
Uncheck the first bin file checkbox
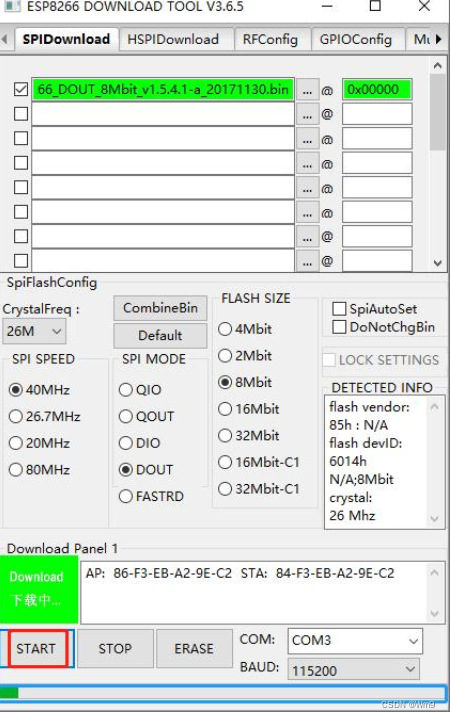(x=21, y=89)
